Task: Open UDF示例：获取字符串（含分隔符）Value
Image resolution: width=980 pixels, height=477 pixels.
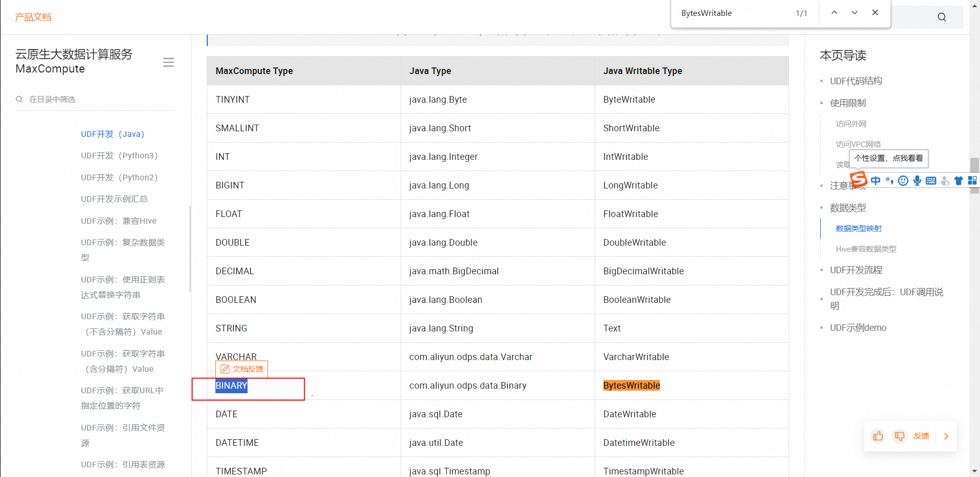Action: coord(123,361)
